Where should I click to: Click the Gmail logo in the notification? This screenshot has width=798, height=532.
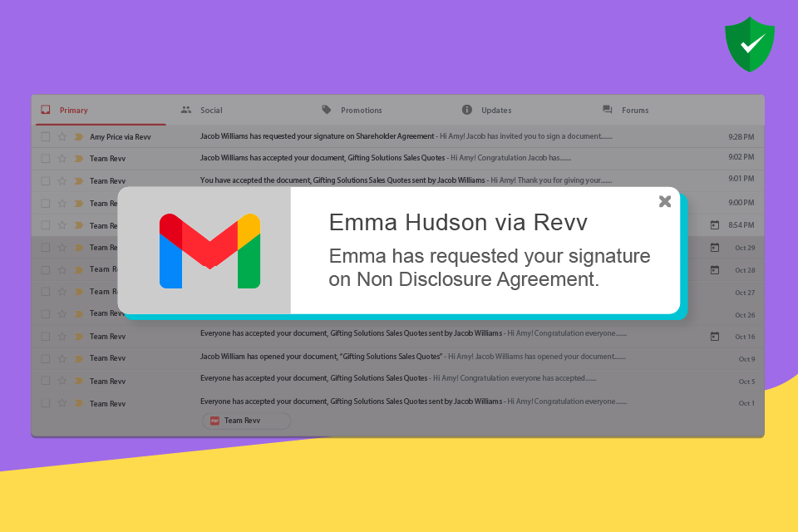pyautogui.click(x=209, y=251)
